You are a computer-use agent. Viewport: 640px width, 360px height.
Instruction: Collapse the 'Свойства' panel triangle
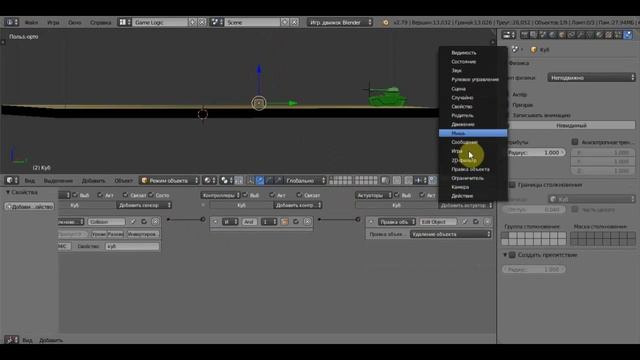(8, 192)
